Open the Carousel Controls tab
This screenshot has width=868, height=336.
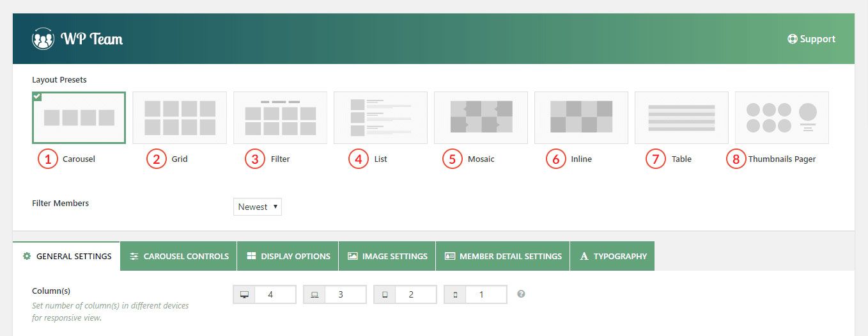[x=178, y=256]
